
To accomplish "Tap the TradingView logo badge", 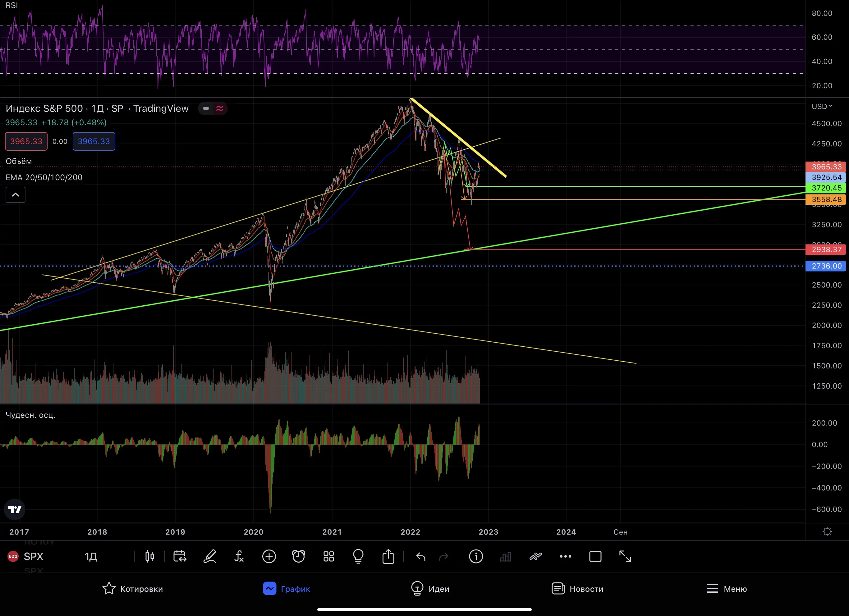I will (15, 510).
